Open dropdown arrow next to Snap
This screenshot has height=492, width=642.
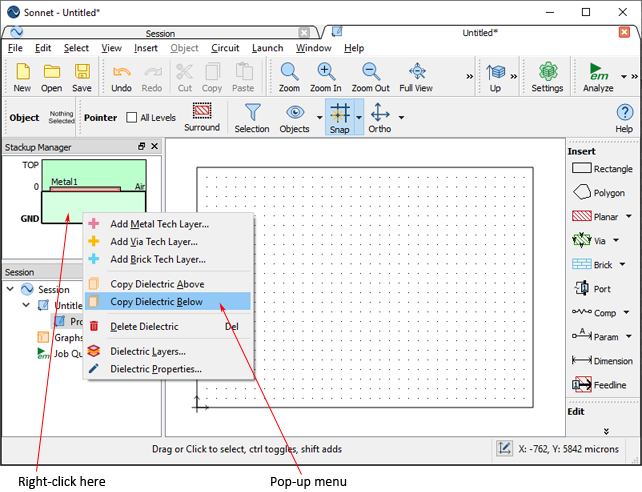pos(359,118)
